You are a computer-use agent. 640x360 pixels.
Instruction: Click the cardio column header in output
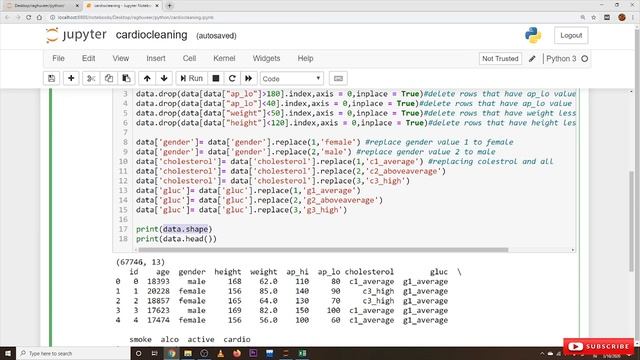pyautogui.click(x=237, y=339)
